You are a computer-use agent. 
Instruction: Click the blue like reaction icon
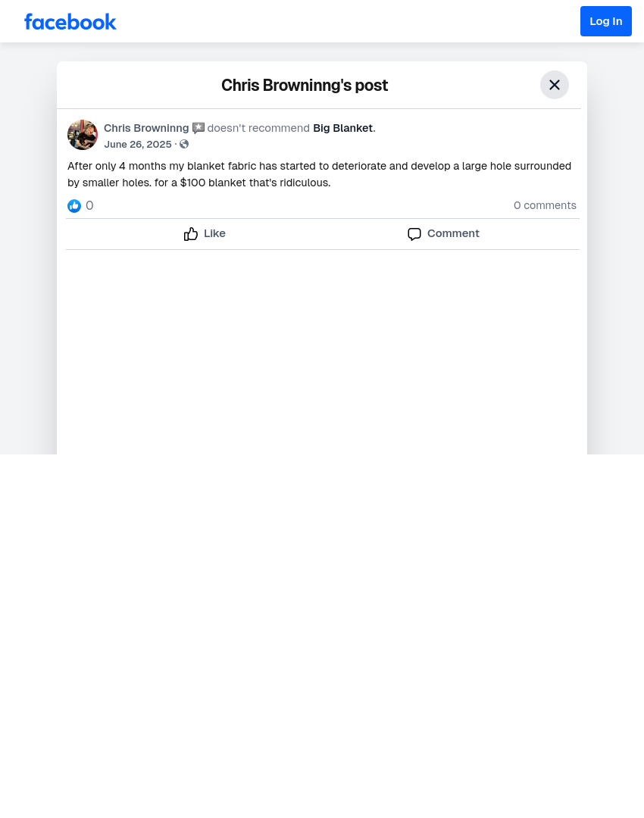click(x=74, y=206)
